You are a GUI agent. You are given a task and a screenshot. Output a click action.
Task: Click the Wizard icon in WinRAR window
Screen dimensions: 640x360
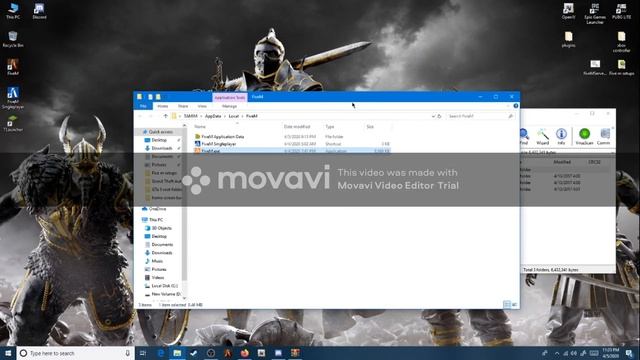pos(542,136)
